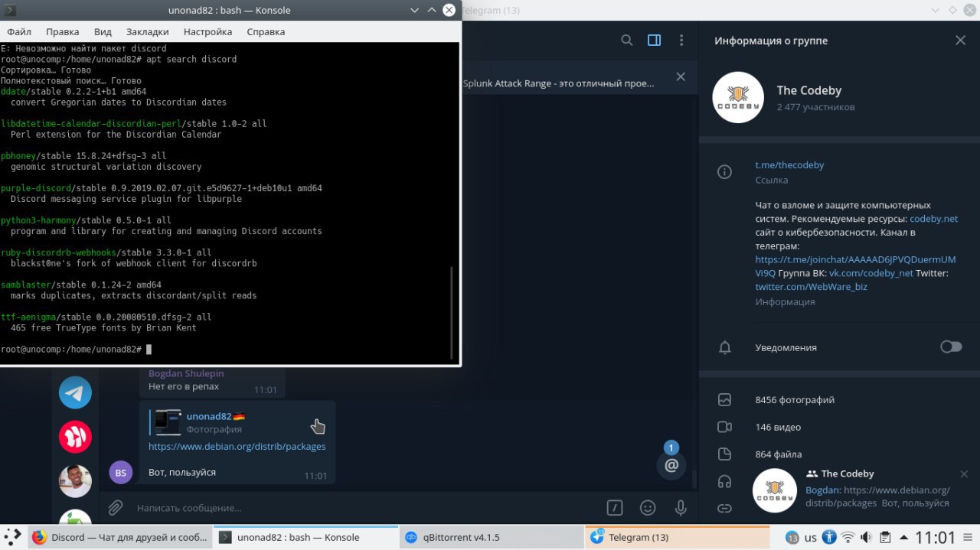Open the 864 файла shared files
Viewport: 980px width, 550px height.
pyautogui.click(x=778, y=454)
